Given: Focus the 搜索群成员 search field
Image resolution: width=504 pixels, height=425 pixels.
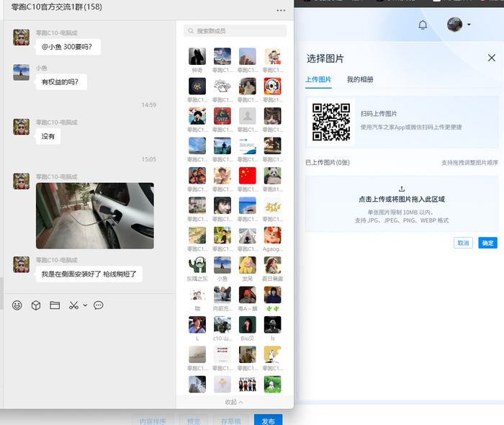Looking at the screenshot, I should (235, 31).
